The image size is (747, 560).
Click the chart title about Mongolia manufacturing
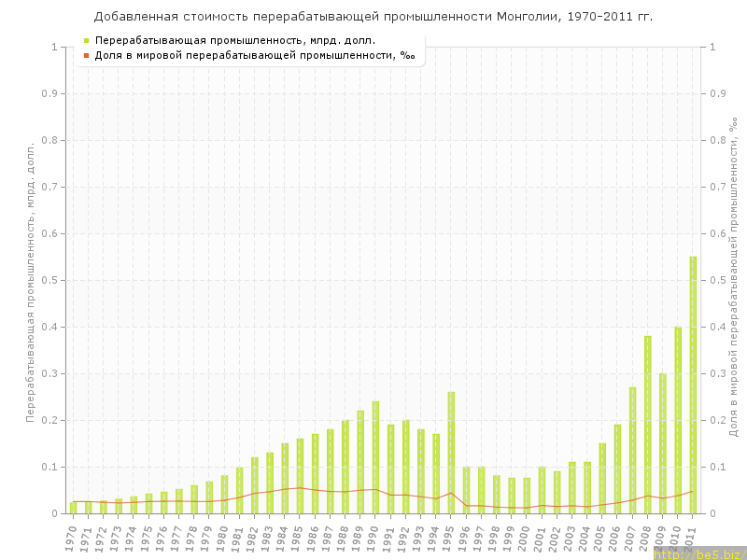click(373, 17)
